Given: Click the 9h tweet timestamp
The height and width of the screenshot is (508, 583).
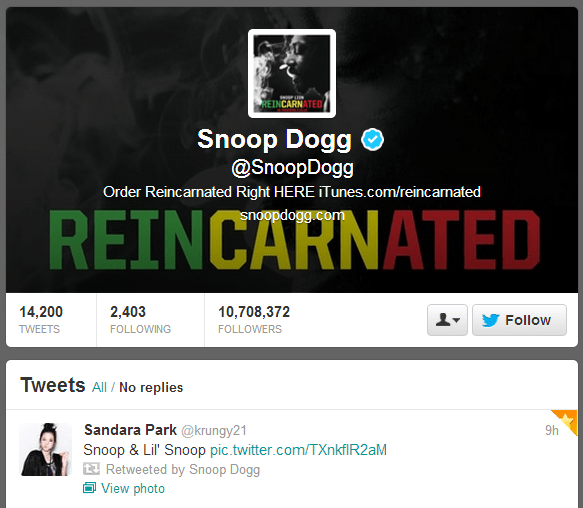Looking at the screenshot, I should (551, 430).
